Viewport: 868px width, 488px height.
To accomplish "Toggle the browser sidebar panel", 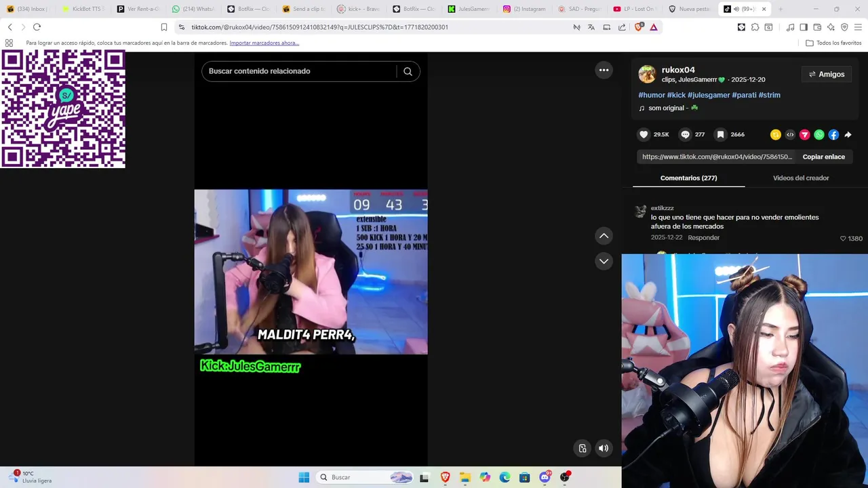I will [x=804, y=27].
